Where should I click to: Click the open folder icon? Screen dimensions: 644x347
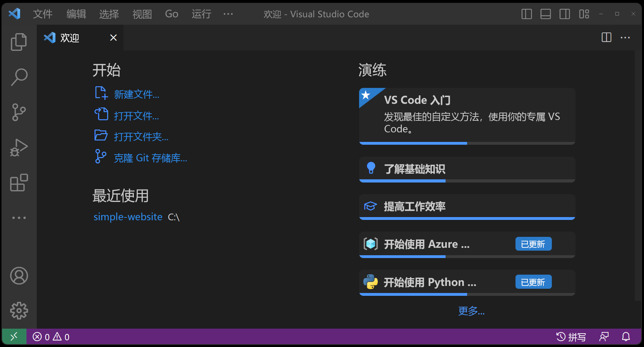pos(101,135)
